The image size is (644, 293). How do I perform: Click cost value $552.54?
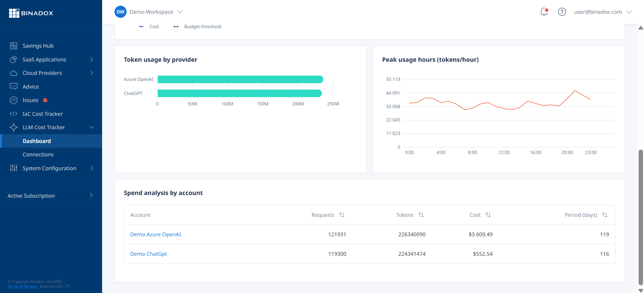tap(483, 254)
